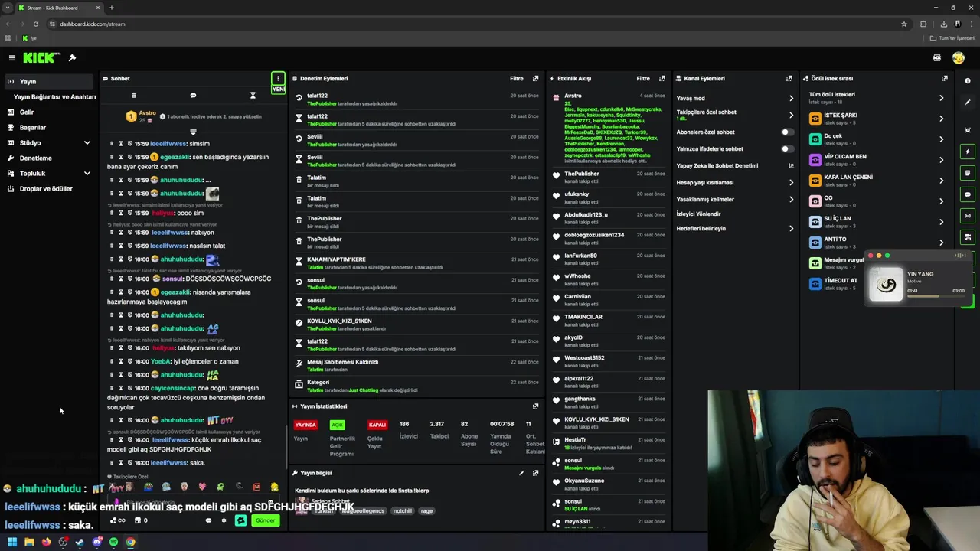This screenshot has width=980, height=551.
Task: Open the Windows Start menu
Action: coord(12,542)
